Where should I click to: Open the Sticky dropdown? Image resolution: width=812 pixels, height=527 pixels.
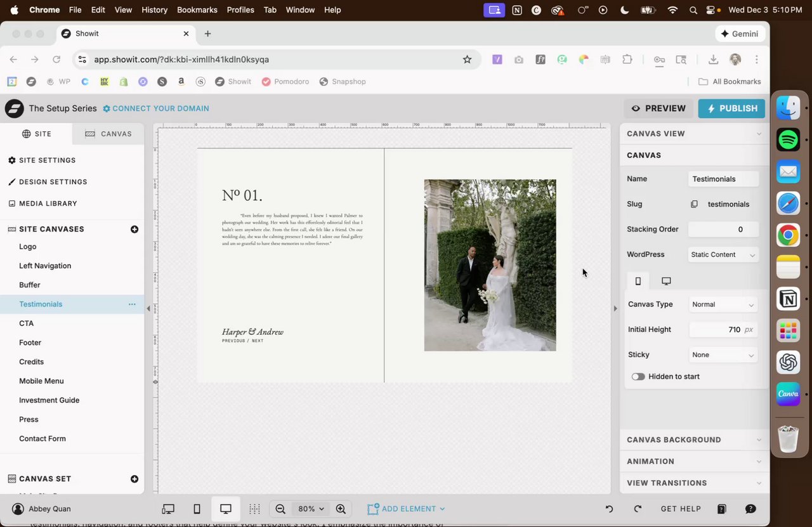point(723,355)
